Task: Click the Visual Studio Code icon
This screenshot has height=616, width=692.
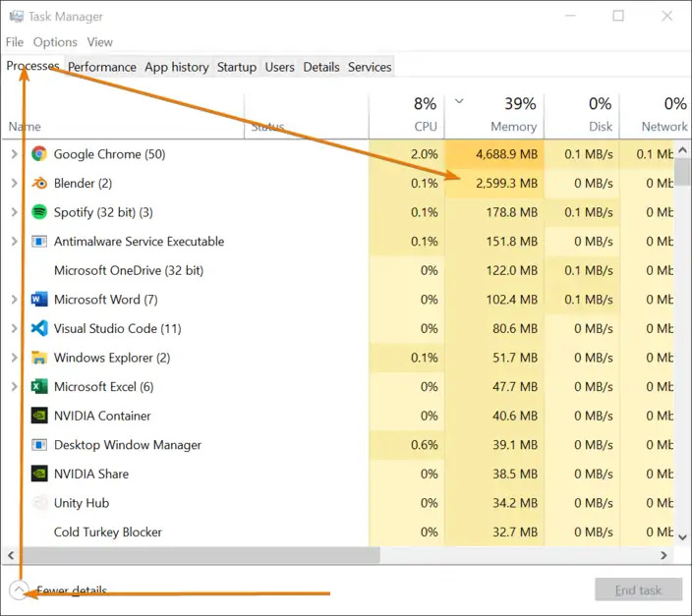Action: 39,329
